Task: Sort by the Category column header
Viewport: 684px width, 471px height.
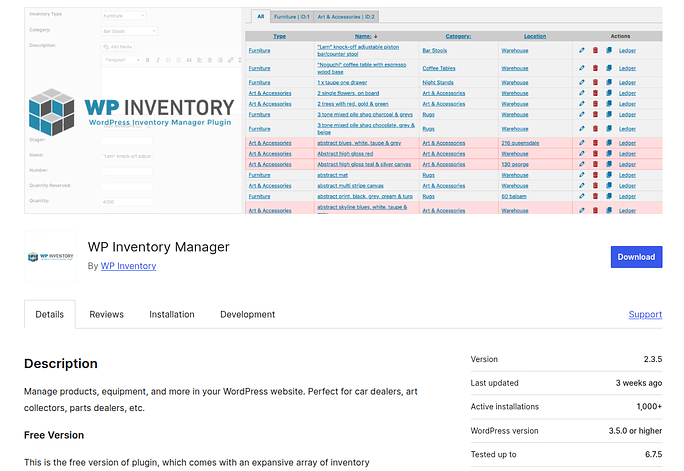Action: [458, 36]
